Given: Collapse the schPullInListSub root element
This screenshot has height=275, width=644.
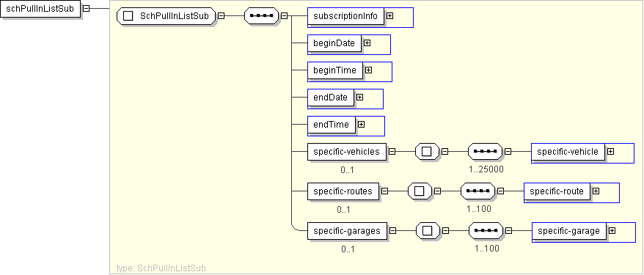Looking at the screenshot, I should tap(87, 9).
